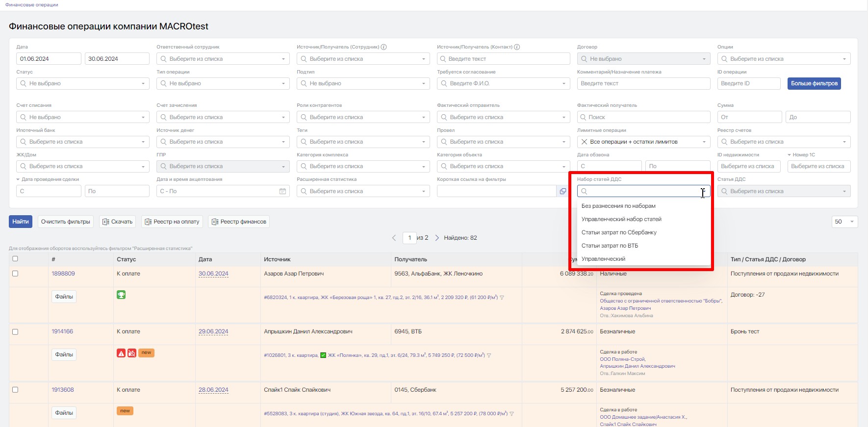Expand the Ипотечный банк dropdown
The image size is (868, 427).
(x=82, y=142)
